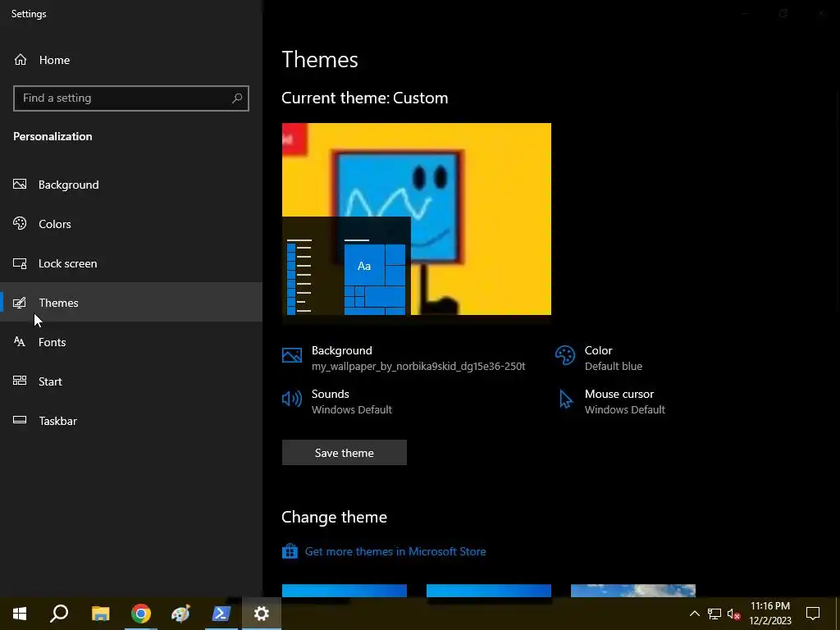Click the Background image icon under theme preview
This screenshot has height=630, width=840.
292,355
